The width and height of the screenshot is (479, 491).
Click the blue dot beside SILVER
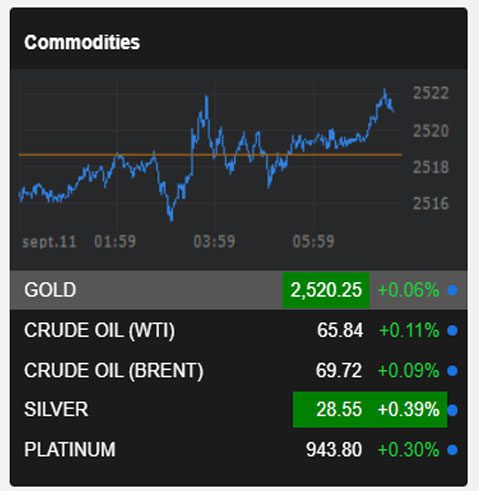[x=452, y=410]
